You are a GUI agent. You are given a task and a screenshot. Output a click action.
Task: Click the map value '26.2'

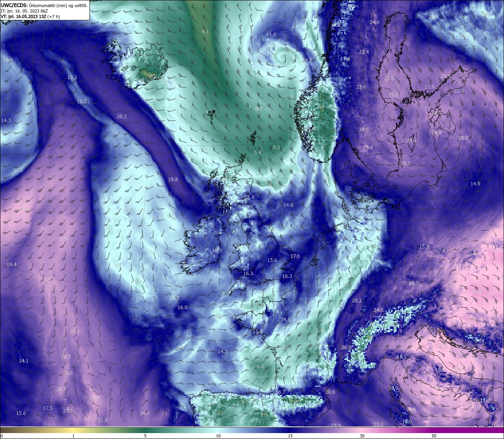[413, 283]
